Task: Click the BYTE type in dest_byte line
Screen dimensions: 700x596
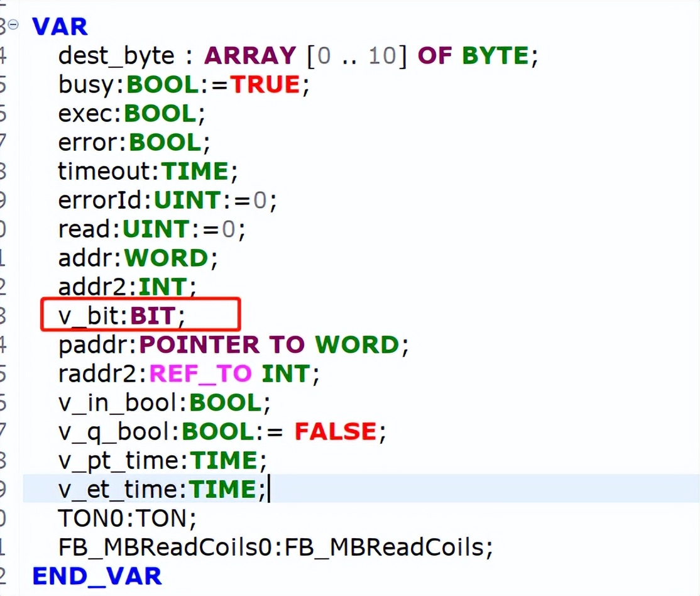Action: (x=496, y=55)
